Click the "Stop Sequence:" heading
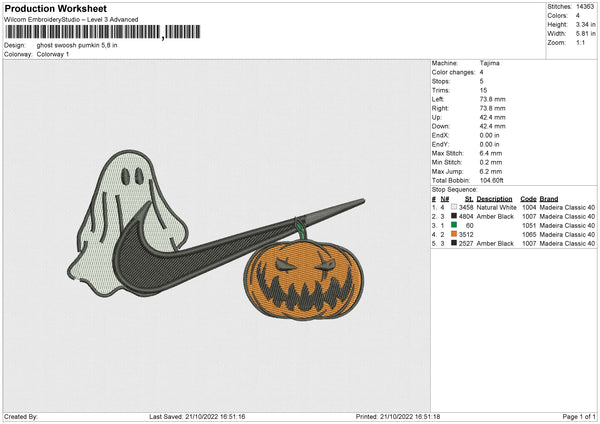The width and height of the screenshot is (600, 424). pos(455,190)
